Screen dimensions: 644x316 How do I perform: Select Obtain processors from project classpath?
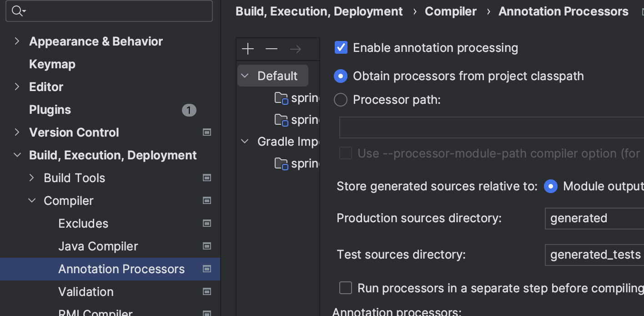(341, 76)
